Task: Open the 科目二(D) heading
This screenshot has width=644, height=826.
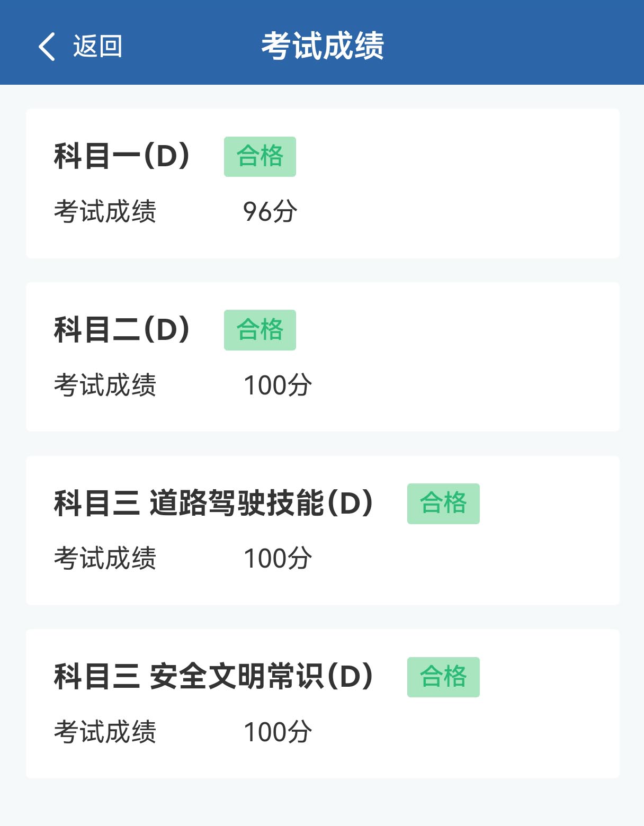Action: tap(122, 330)
